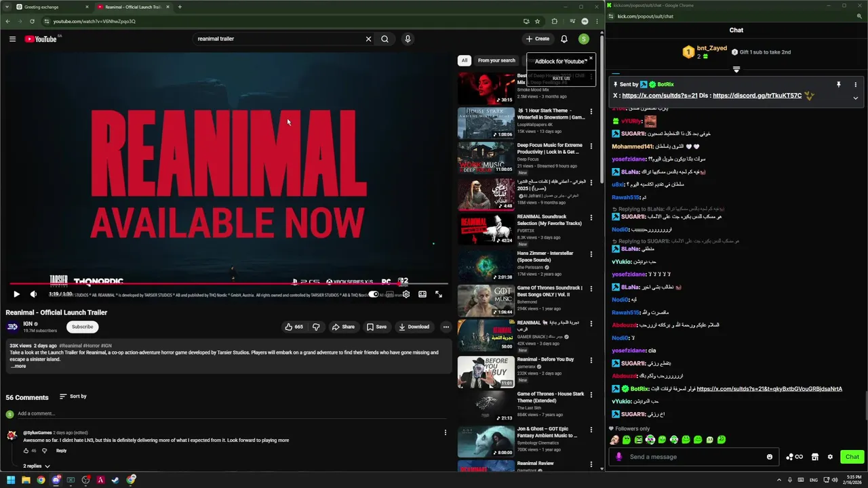This screenshot has width=868, height=488.
Task: Open pinned message options in Kick chat
Action: point(855,85)
